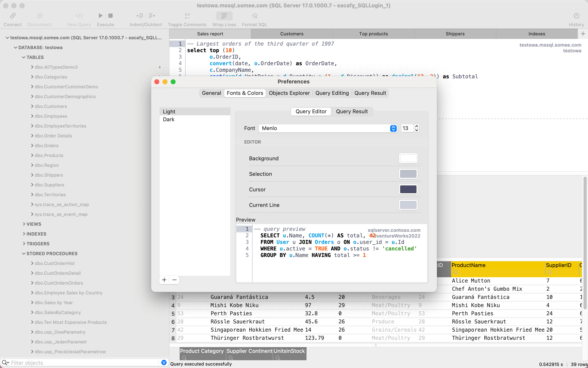This screenshot has height=368, width=588.
Task: Click the results vertical scrollbar
Action: (x=585, y=243)
